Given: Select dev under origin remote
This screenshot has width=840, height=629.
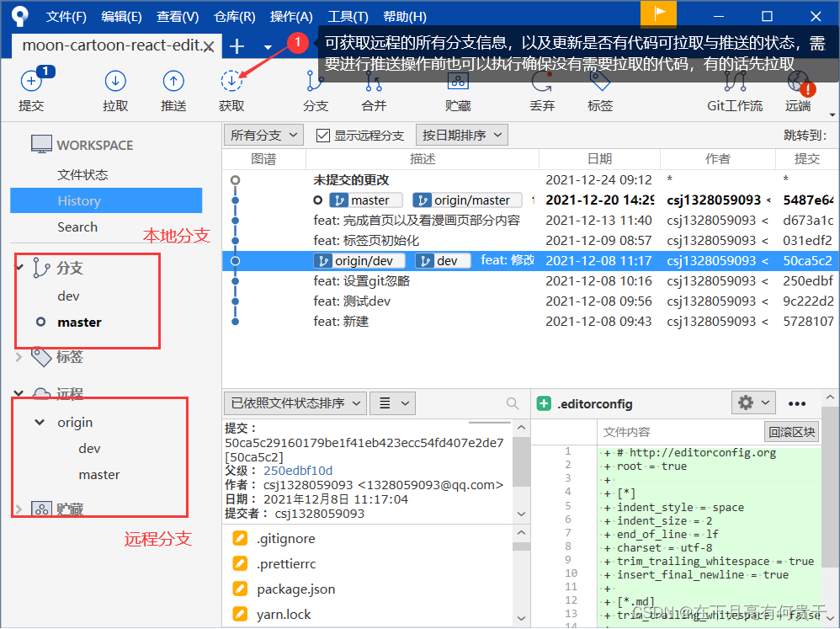Looking at the screenshot, I should pyautogui.click(x=89, y=449).
